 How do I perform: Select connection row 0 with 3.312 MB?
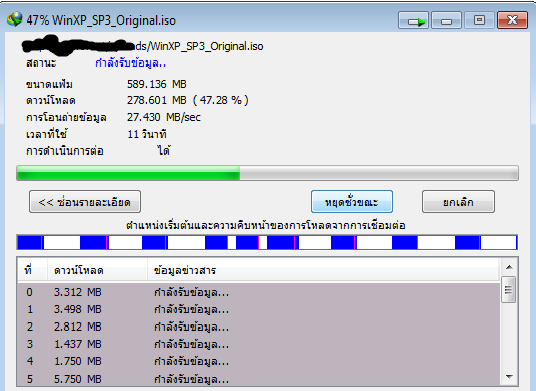259,292
